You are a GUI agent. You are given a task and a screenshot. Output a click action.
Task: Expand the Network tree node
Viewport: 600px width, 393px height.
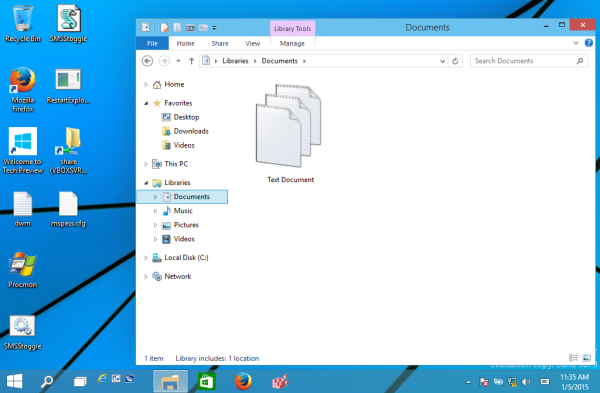tap(146, 277)
